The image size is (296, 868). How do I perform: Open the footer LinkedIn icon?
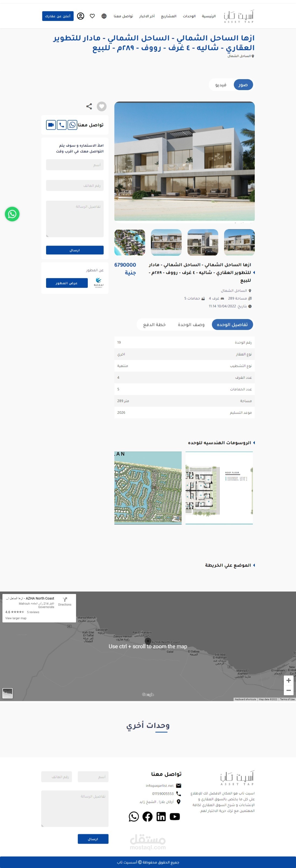pos(161,816)
